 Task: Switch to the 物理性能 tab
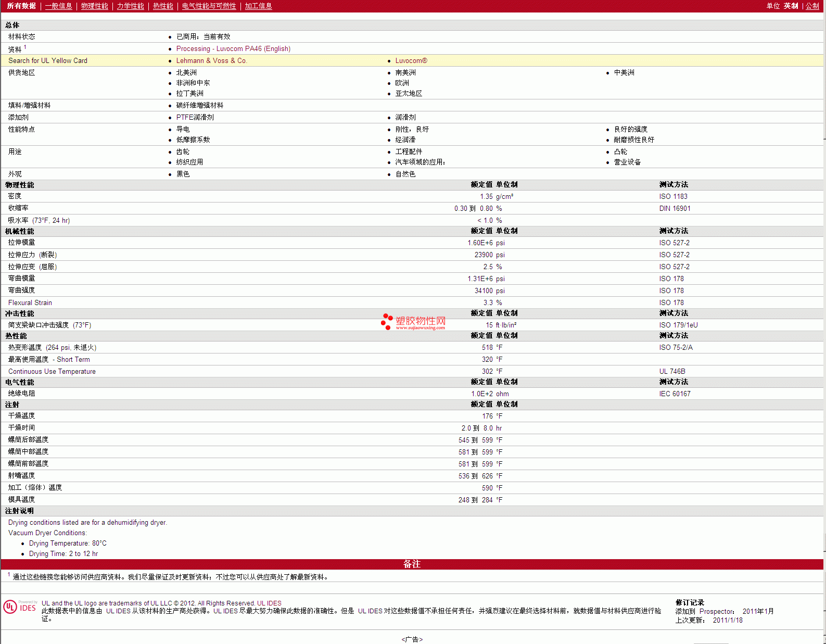[95, 6]
